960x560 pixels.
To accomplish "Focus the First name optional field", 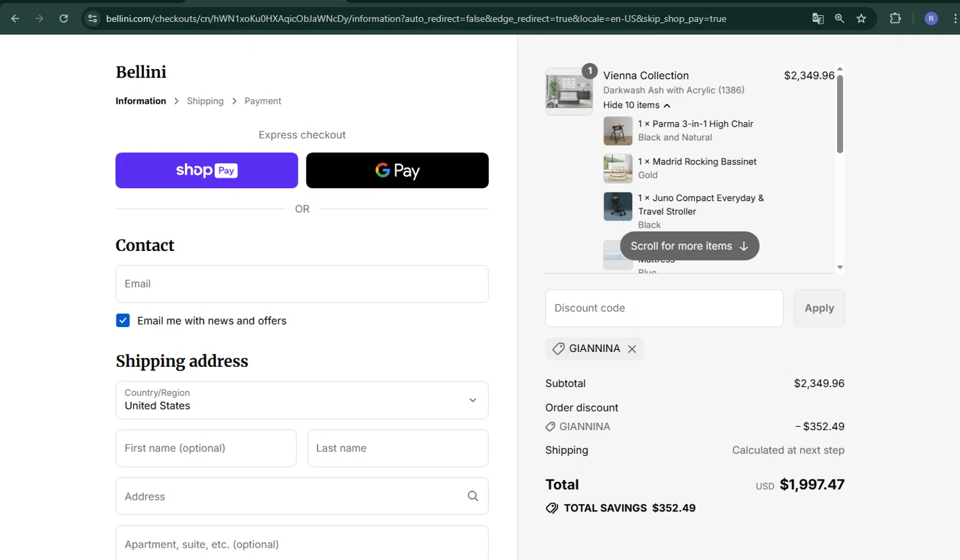I will (206, 448).
